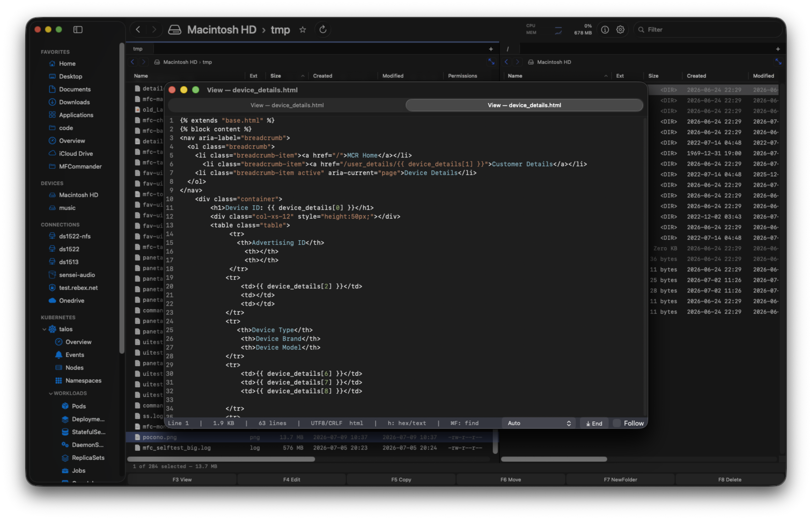
Task: Click the sync arrows icon near CPU
Action: point(558,30)
